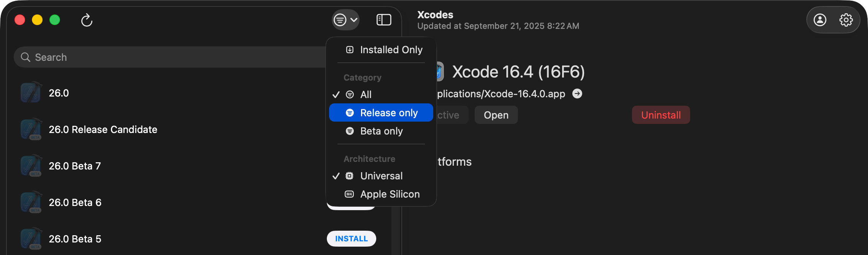
Task: Select the 26.0 Beta 6 list entry
Action: [x=75, y=203]
